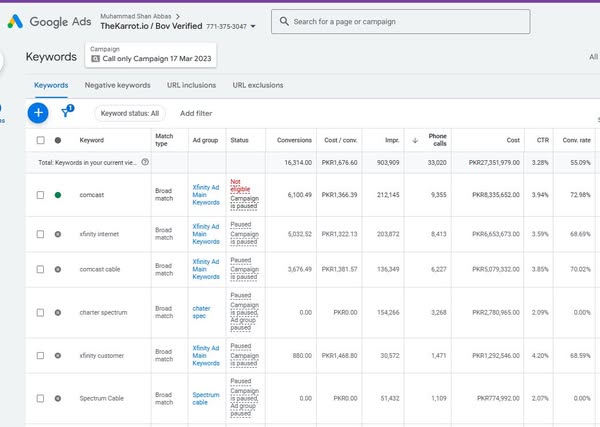This screenshot has width=600, height=427.
Task: Sort by the Impr. column header
Action: pos(392,140)
